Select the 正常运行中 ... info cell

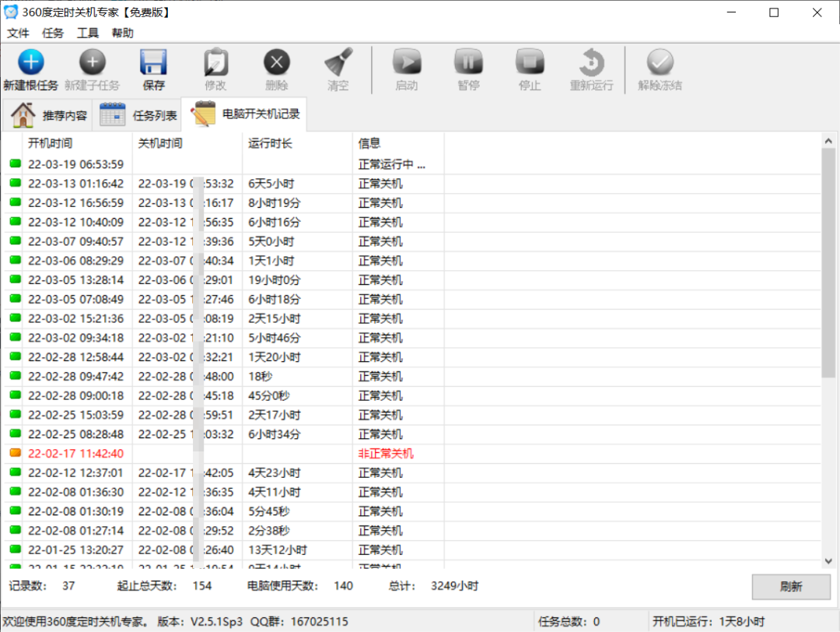(x=391, y=164)
